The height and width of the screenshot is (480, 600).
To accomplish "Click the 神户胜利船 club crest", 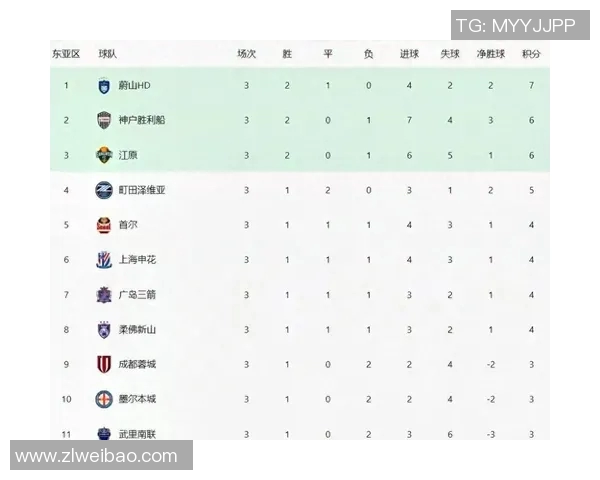I will 104,120.
